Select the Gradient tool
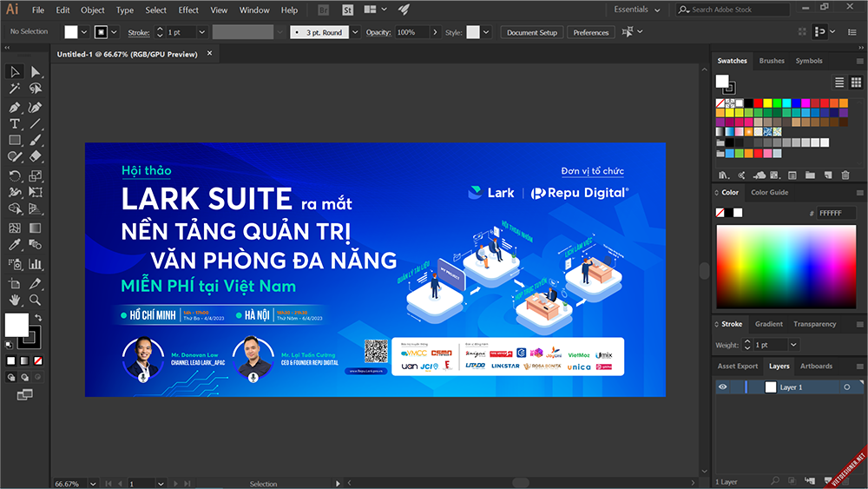Viewport: 868px width, 489px height. pos(36,228)
